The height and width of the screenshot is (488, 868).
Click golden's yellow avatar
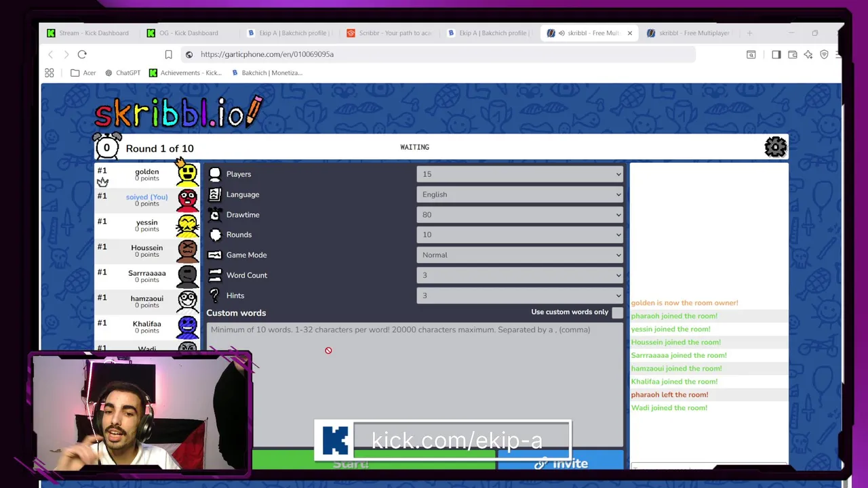[x=187, y=174]
